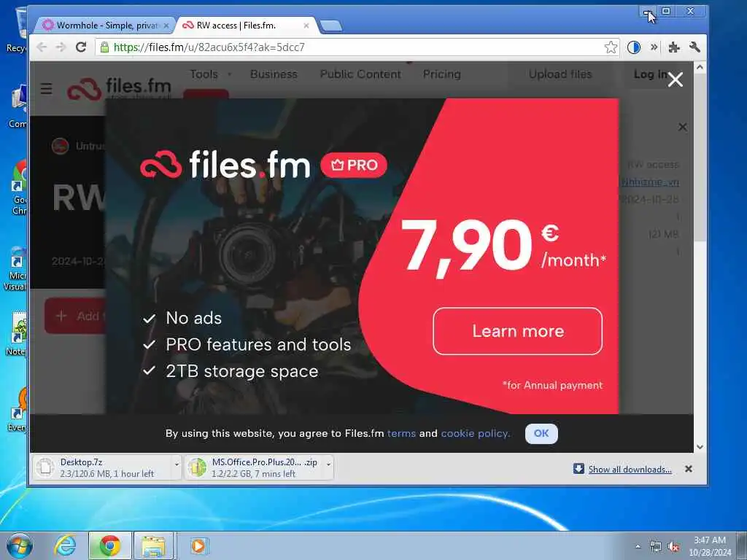
Task: Focus the address bar showing files.fm URL
Action: [x=357, y=47]
